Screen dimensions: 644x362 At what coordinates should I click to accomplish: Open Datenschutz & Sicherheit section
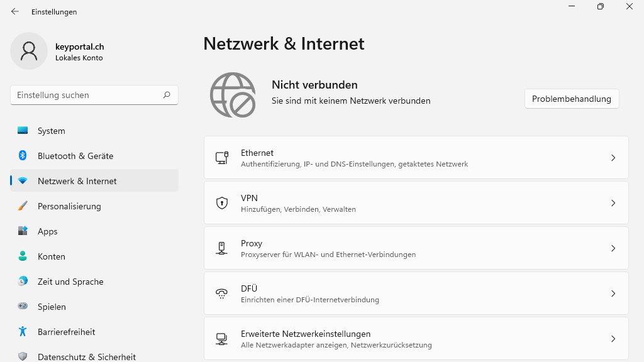[x=87, y=356]
